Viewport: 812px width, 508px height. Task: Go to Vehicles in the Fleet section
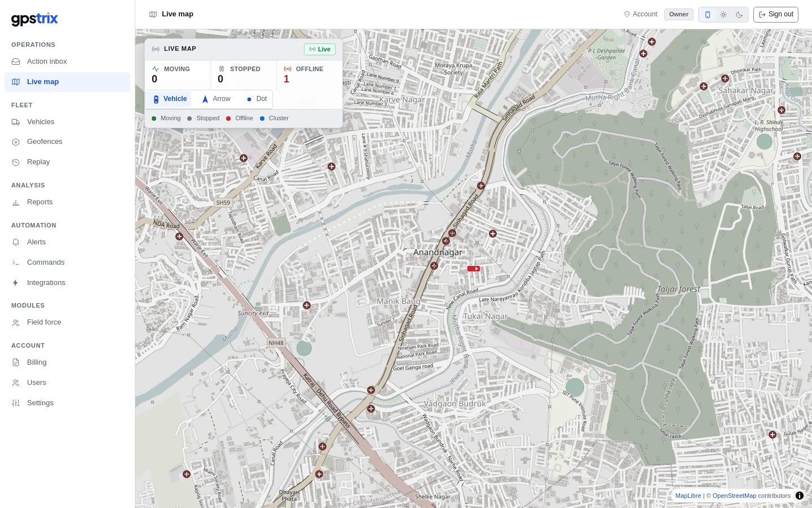(x=67, y=122)
